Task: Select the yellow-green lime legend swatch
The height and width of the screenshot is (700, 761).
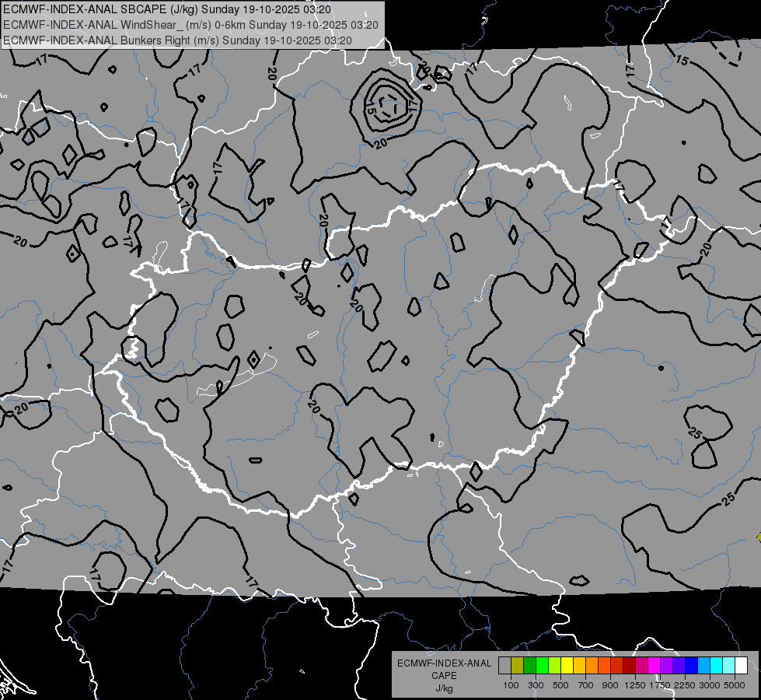Action: (x=554, y=665)
